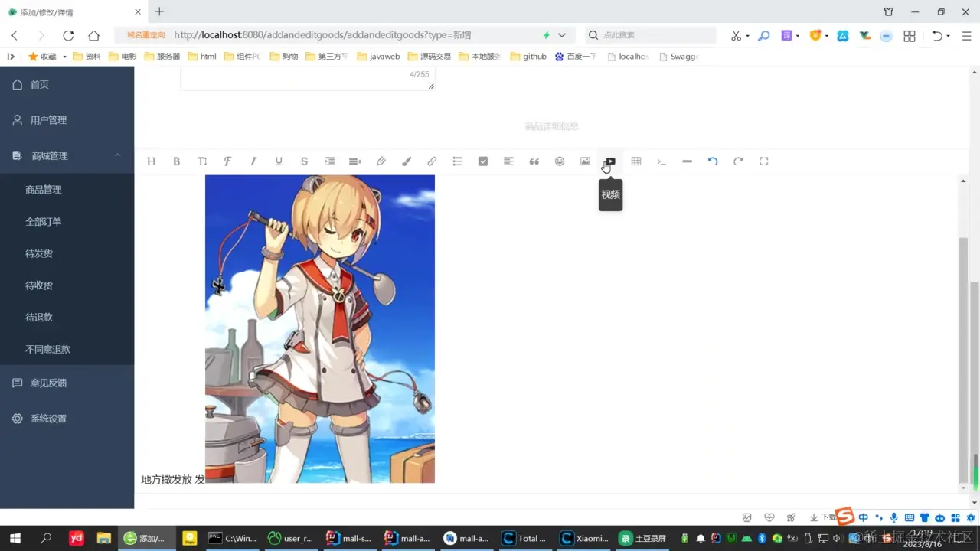Screen dimensions: 980x551
Task: Apply strikethrough formatting in the editor
Action: (x=304, y=161)
